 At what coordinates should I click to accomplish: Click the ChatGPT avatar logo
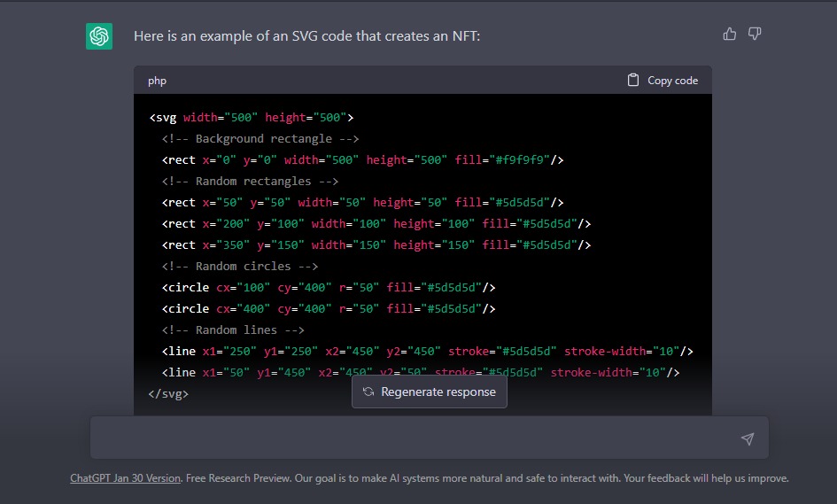tap(99, 36)
